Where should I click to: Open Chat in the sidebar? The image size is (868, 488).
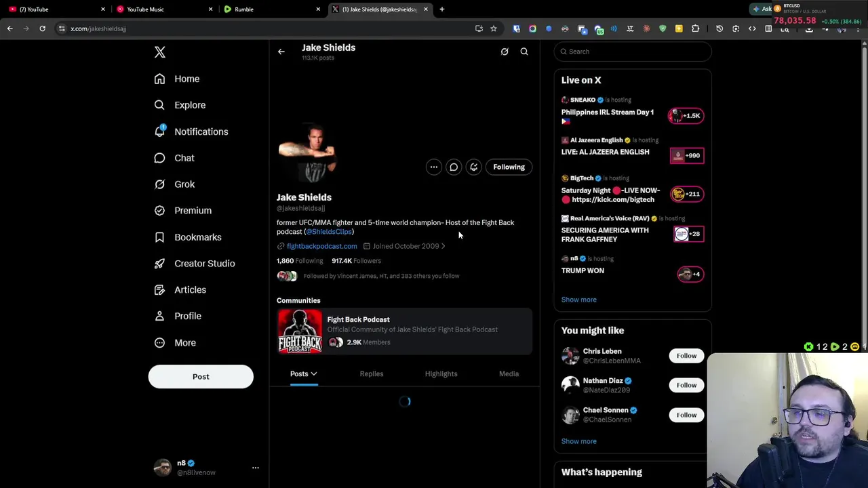coord(174,158)
